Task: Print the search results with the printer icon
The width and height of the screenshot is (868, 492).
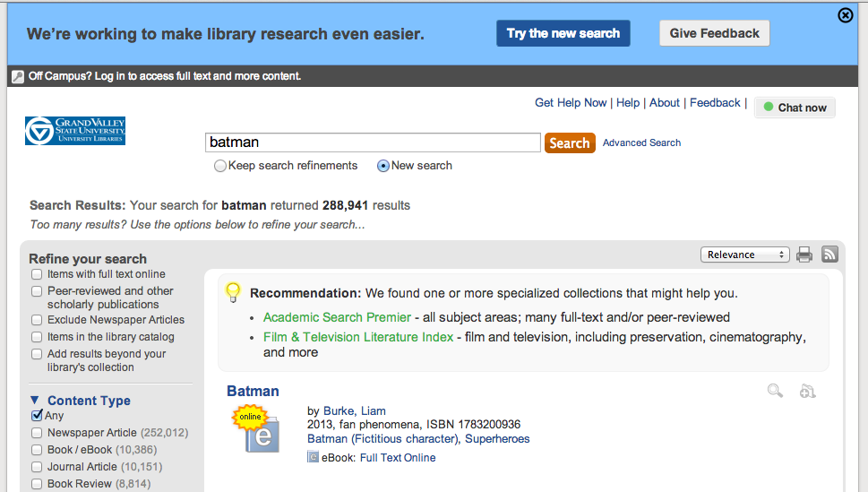Action: point(804,255)
